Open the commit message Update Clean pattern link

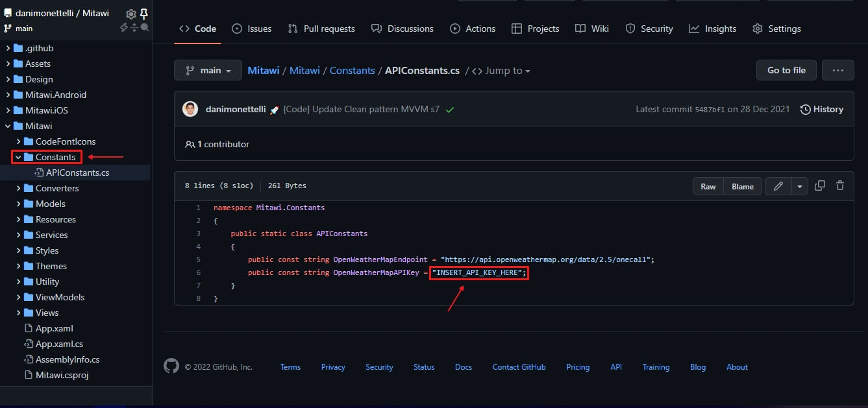pyautogui.click(x=361, y=109)
